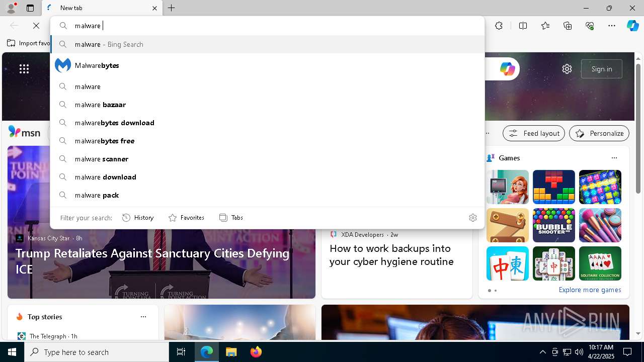
Task: Open the Copilot sidebar icon
Action: point(632,26)
